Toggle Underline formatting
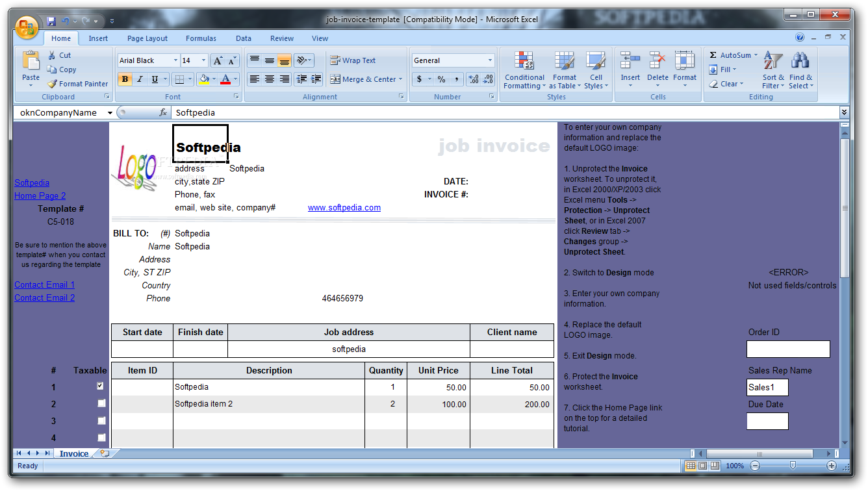 [x=155, y=79]
